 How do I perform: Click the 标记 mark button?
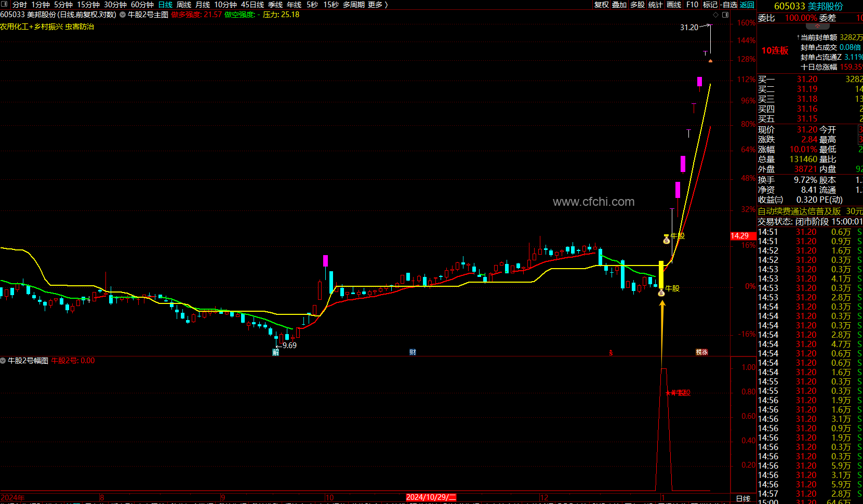click(710, 5)
